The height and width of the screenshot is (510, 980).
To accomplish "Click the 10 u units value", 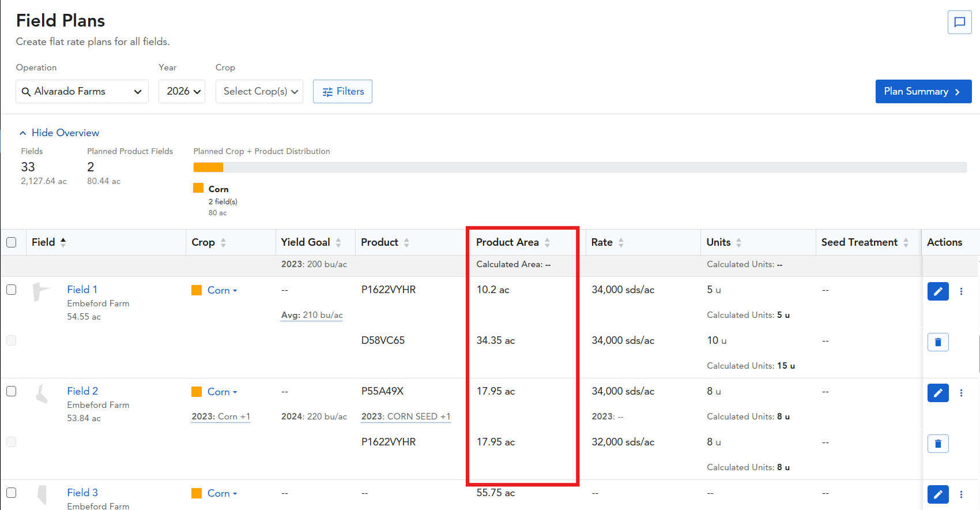I will [x=717, y=340].
